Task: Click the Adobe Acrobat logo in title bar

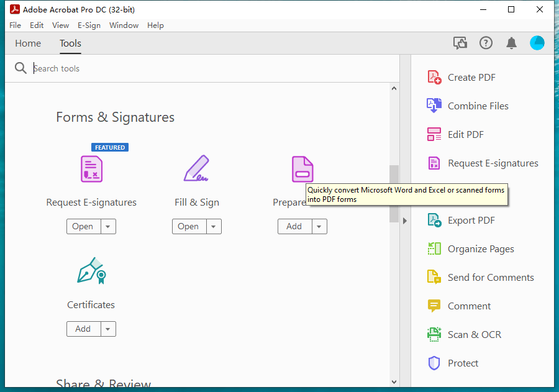Action: pos(15,9)
